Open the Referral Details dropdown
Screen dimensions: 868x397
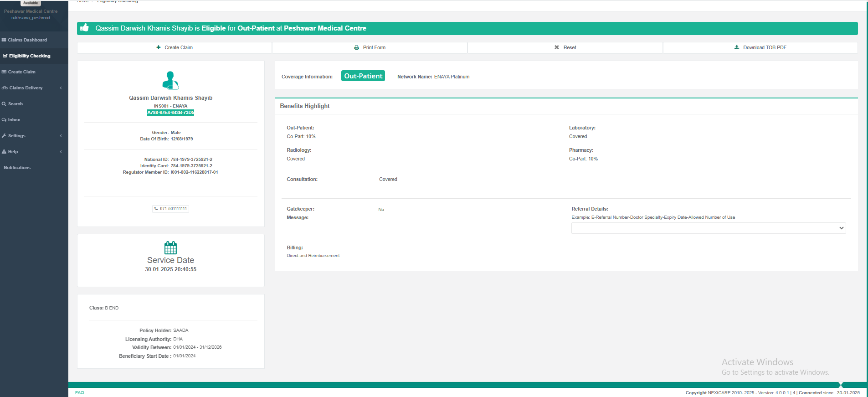(x=708, y=228)
